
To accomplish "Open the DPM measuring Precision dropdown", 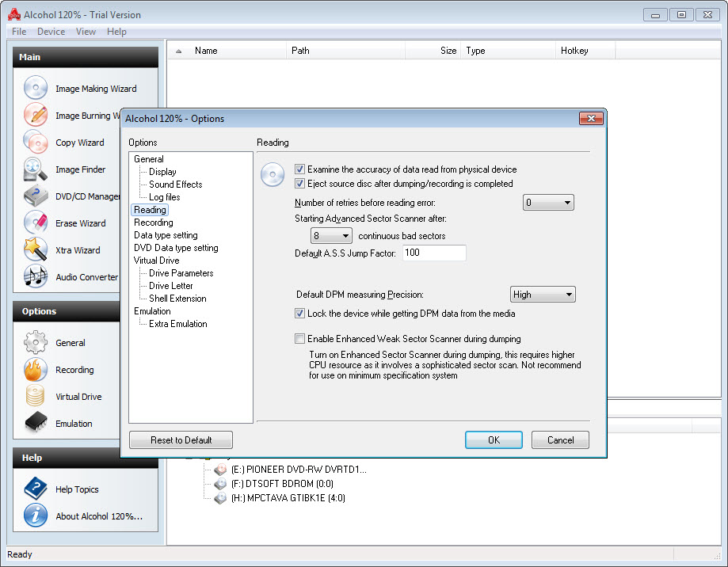I will pyautogui.click(x=543, y=295).
